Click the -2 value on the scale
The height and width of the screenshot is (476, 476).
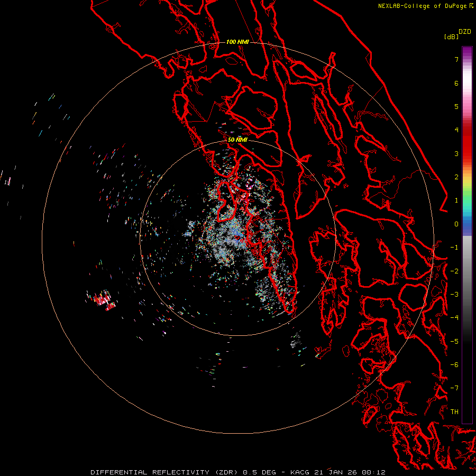tap(454, 271)
